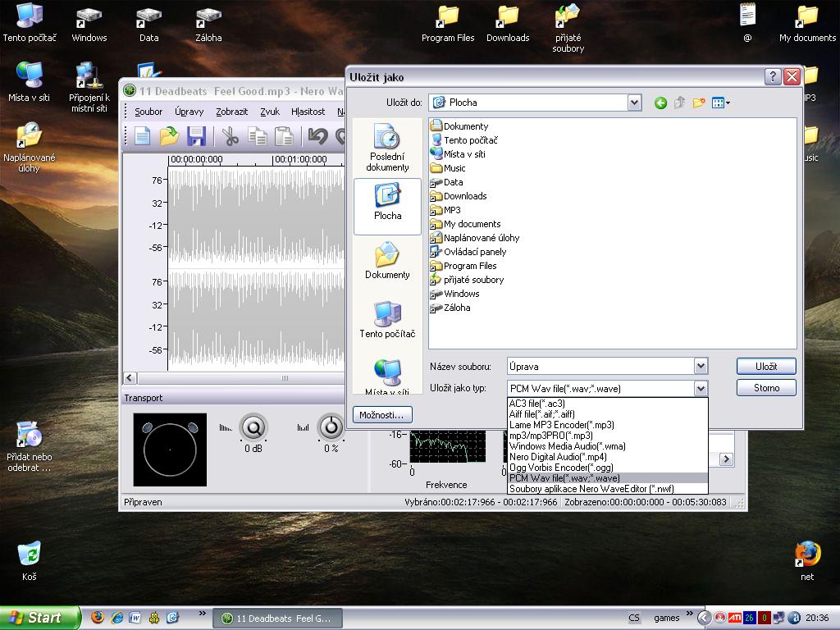Open Dokumenty in the save dialog places bar
Image resolution: width=840 pixels, height=630 pixels.
(387, 261)
